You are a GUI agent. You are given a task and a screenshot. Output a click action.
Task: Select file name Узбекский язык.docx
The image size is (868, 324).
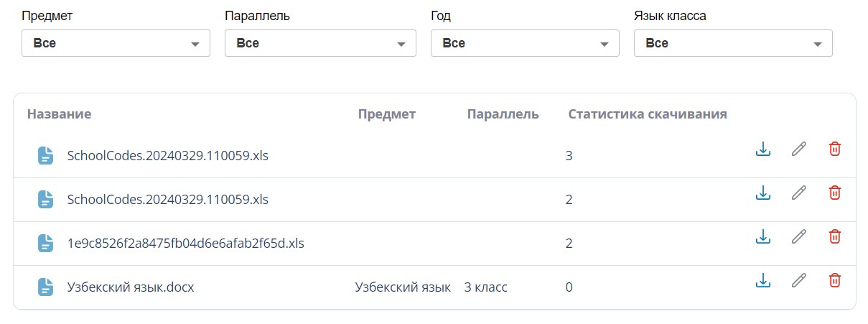pos(131,287)
